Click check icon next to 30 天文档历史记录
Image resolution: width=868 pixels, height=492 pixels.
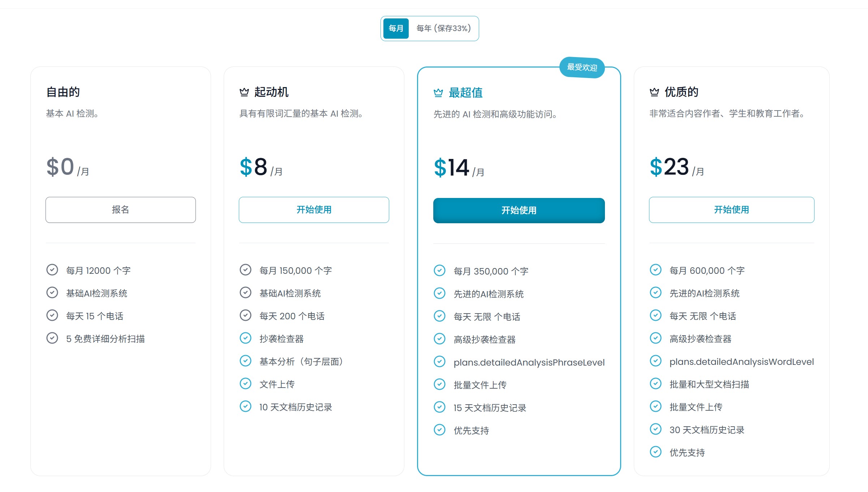click(x=656, y=429)
